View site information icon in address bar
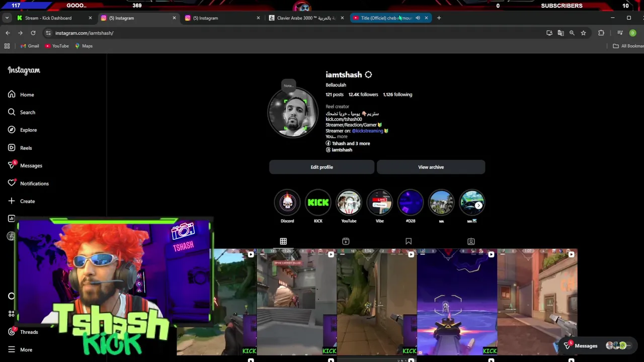 pyautogui.click(x=48, y=33)
